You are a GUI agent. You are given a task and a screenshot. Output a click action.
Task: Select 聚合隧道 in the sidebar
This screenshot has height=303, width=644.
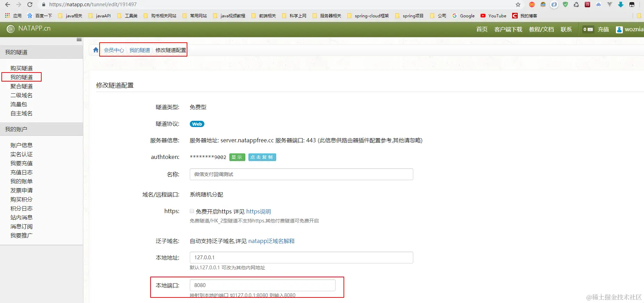pyautogui.click(x=22, y=86)
